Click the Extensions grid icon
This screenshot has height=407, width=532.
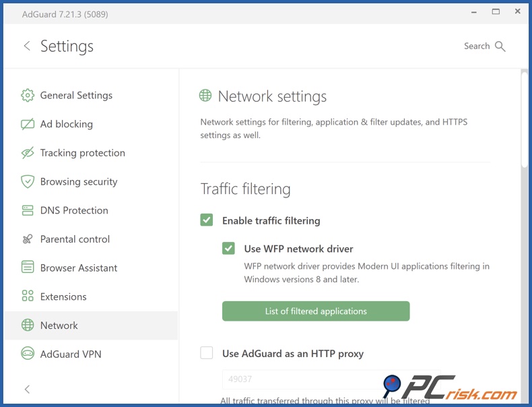(x=28, y=296)
